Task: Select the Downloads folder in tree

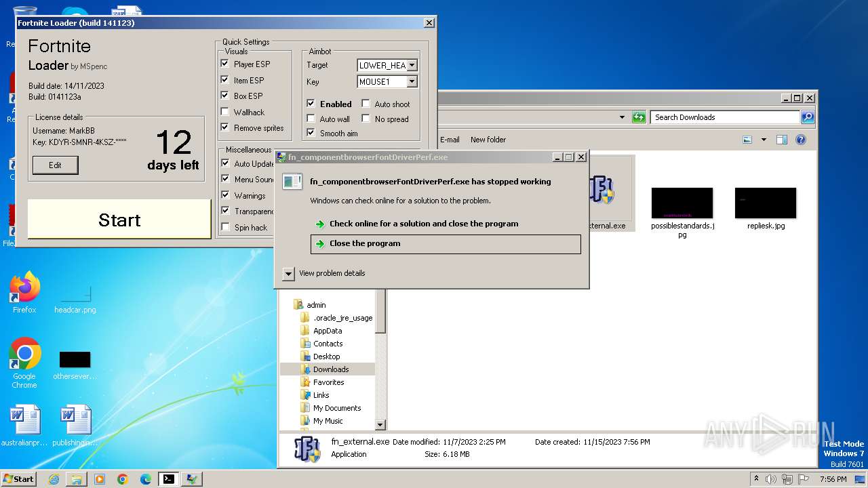Action: coord(331,369)
